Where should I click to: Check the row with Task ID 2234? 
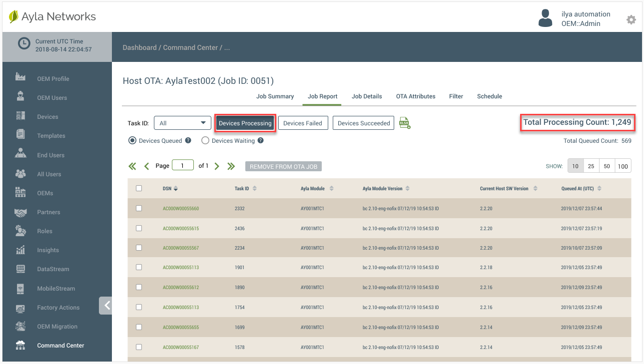[139, 248]
